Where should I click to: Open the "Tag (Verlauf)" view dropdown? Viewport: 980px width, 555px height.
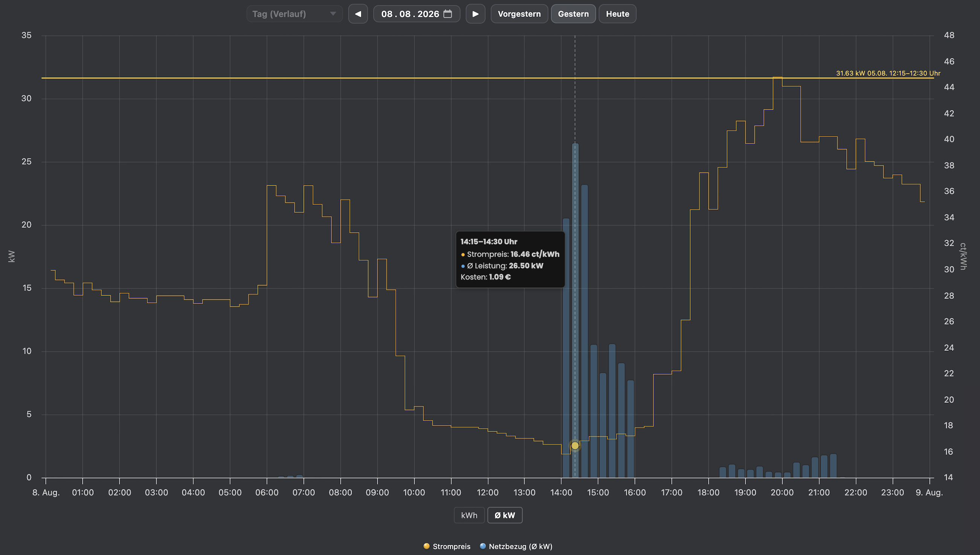coord(294,14)
